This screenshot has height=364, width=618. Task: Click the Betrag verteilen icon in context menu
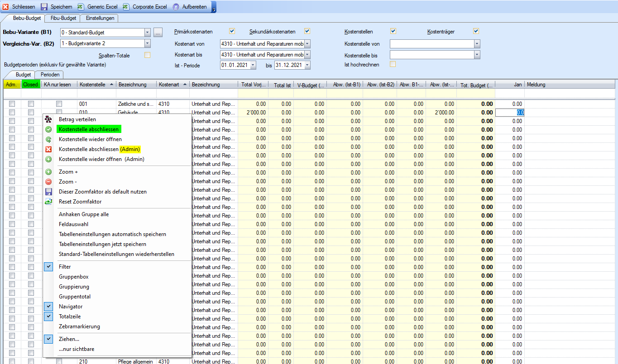pyautogui.click(x=48, y=119)
